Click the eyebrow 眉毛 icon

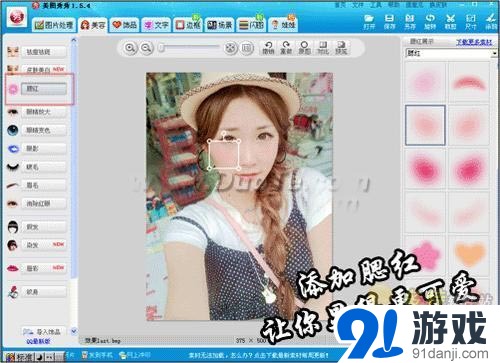click(x=13, y=185)
